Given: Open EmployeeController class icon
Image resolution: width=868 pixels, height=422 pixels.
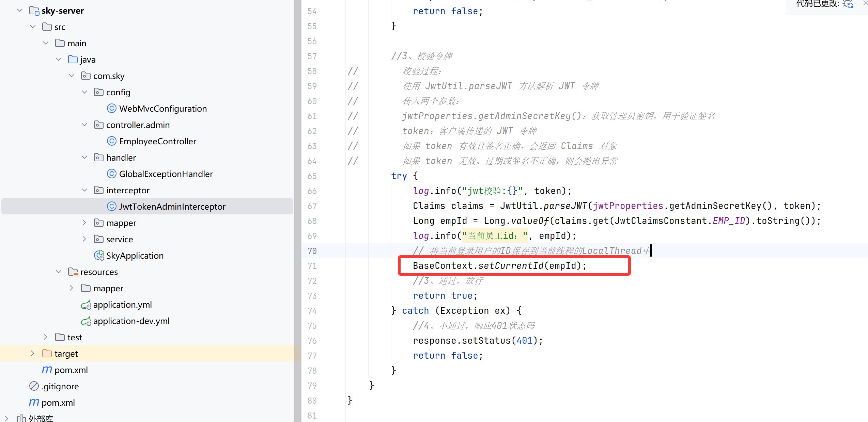Looking at the screenshot, I should (112, 141).
